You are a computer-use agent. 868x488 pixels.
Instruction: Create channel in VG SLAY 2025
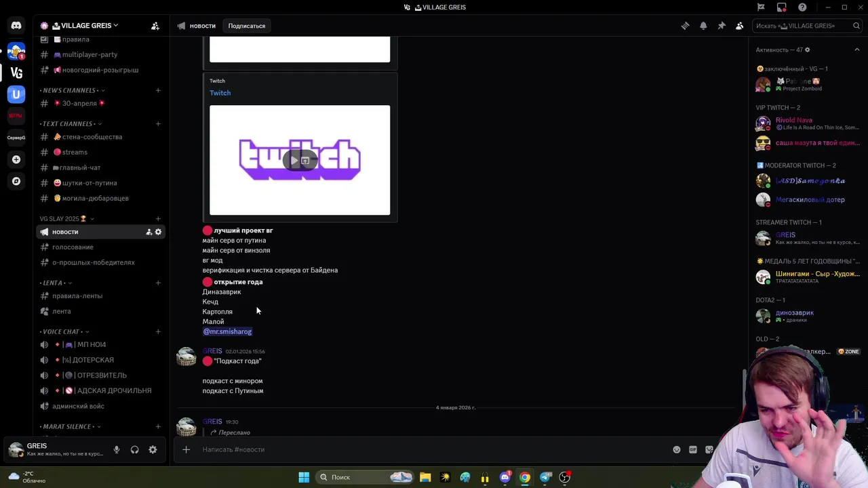coord(158,219)
